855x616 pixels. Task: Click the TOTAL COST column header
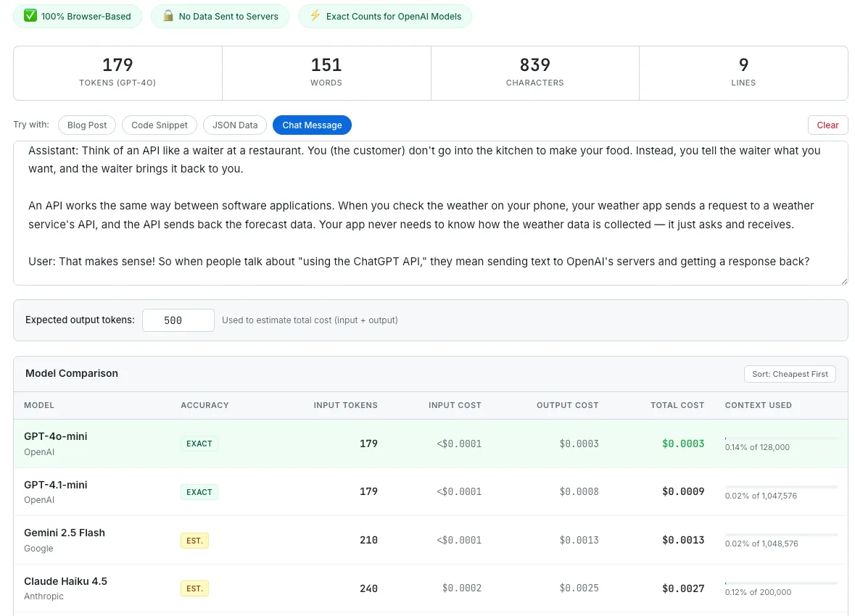(x=677, y=405)
